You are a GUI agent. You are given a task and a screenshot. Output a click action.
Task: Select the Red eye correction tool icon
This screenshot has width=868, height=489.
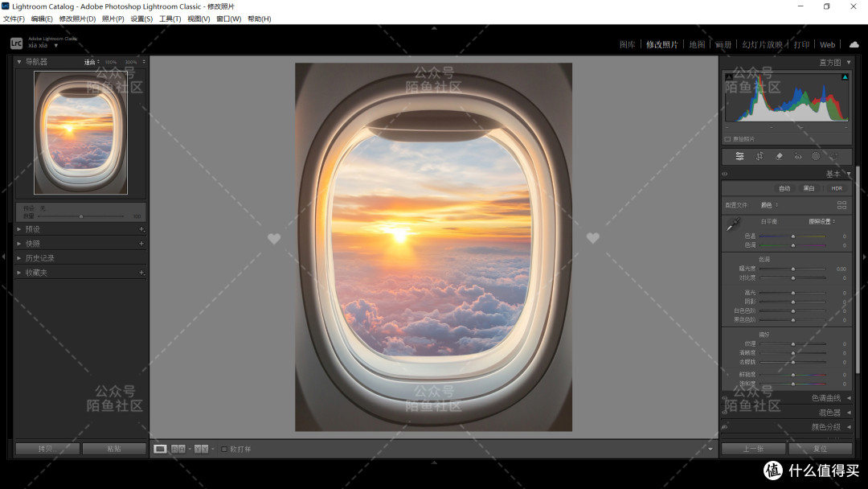[798, 157]
